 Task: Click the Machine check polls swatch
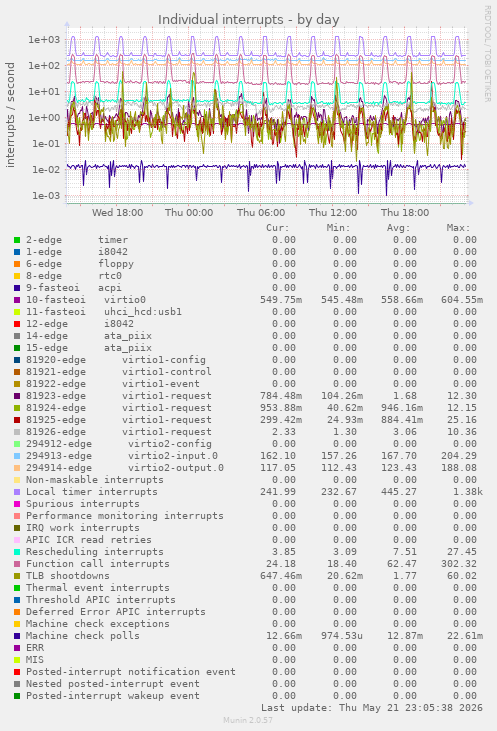click(17, 636)
